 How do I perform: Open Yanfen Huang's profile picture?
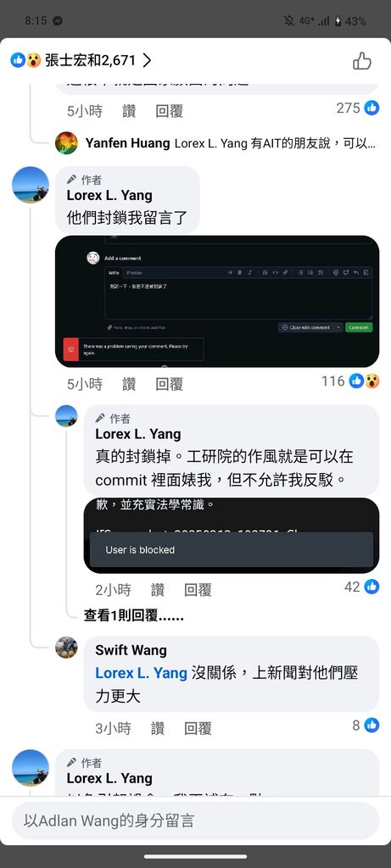[66, 142]
